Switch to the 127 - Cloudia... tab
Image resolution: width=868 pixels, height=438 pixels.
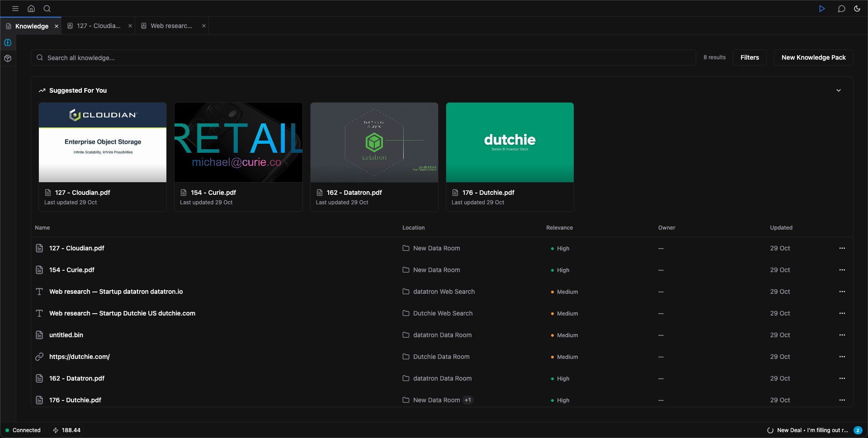(98, 26)
